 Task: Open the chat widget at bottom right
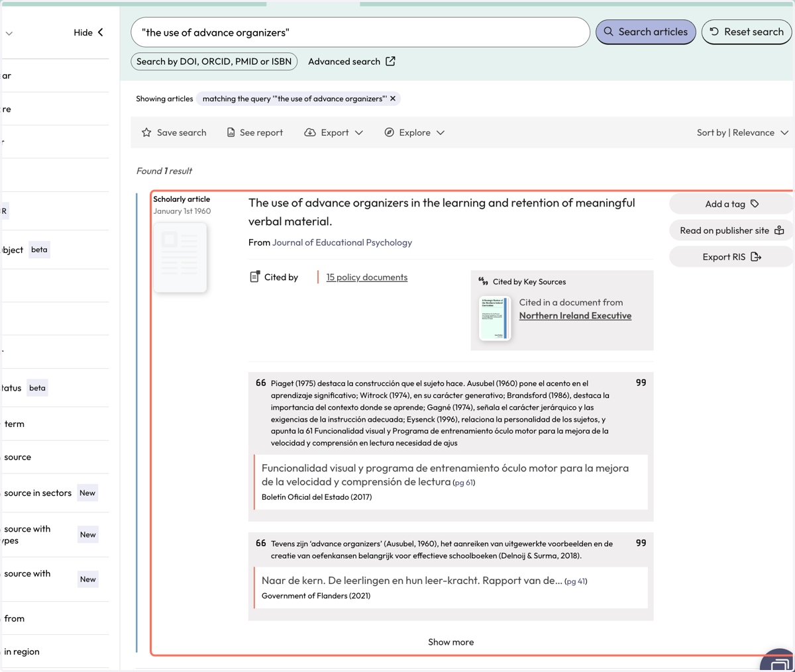pyautogui.click(x=779, y=662)
